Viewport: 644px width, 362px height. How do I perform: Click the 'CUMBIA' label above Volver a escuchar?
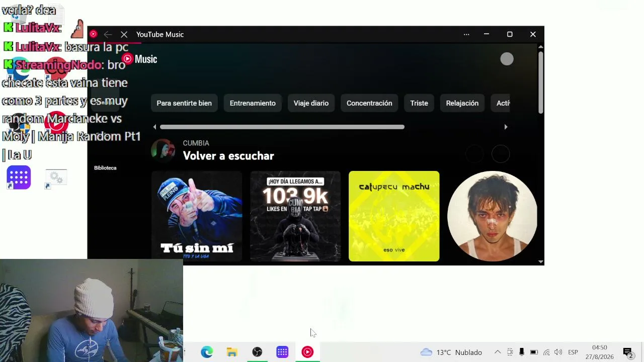tap(196, 143)
